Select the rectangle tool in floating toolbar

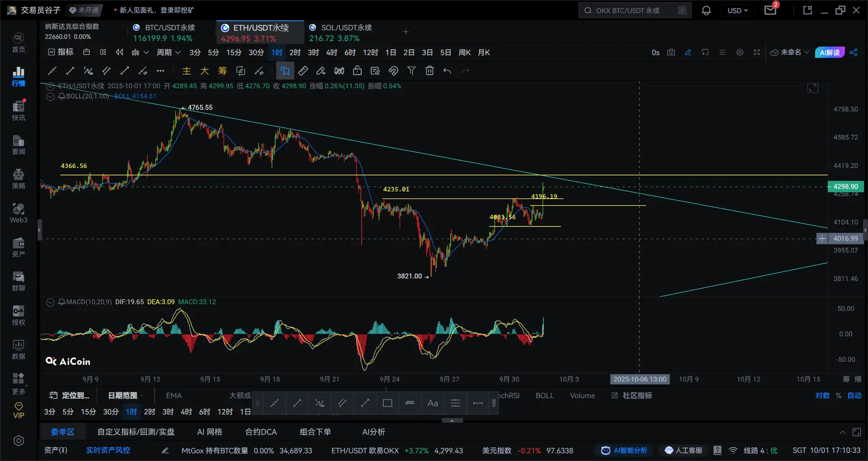387,403
